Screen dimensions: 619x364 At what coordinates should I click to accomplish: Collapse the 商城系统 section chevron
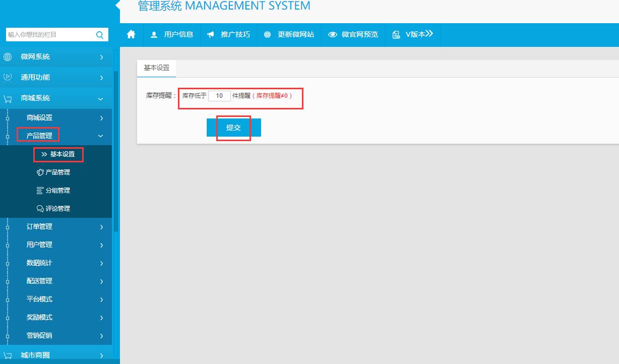101,98
